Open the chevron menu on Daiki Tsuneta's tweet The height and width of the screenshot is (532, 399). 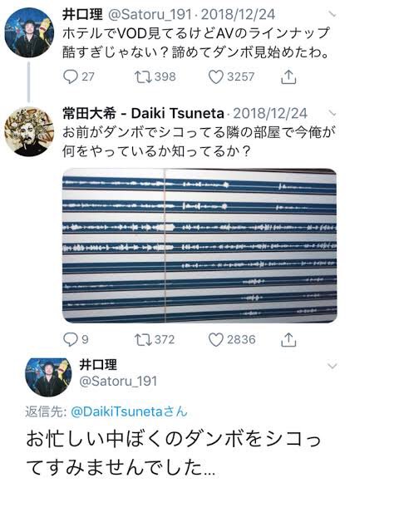click(332, 113)
